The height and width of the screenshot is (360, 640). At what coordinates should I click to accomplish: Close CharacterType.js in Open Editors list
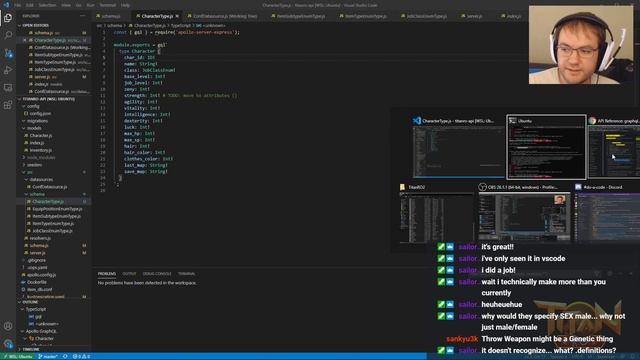coord(25,40)
